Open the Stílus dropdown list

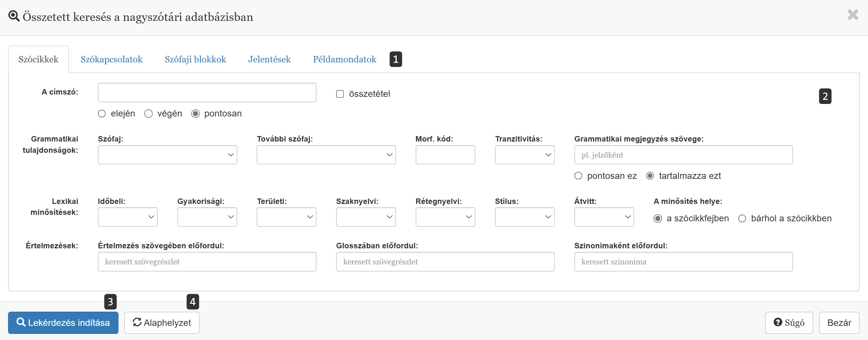tap(524, 217)
